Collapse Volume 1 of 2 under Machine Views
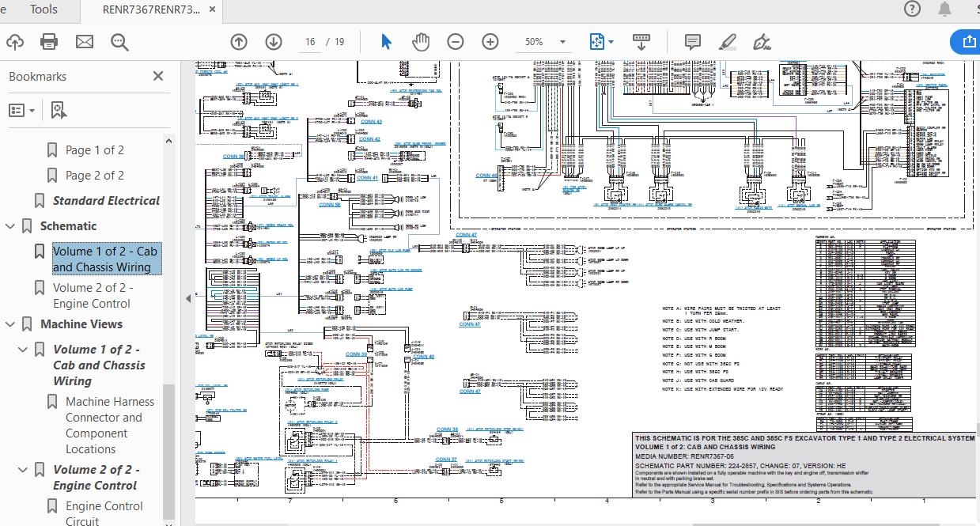Image resolution: width=980 pixels, height=526 pixels. (x=23, y=350)
